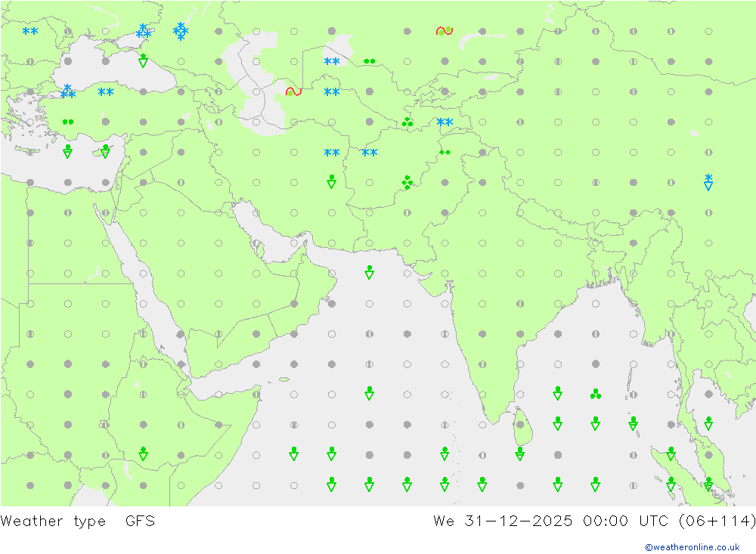Pick the double snow star symbol in the top-left corner
Image resolution: width=756 pixels, height=554 pixels.
pos(30,31)
